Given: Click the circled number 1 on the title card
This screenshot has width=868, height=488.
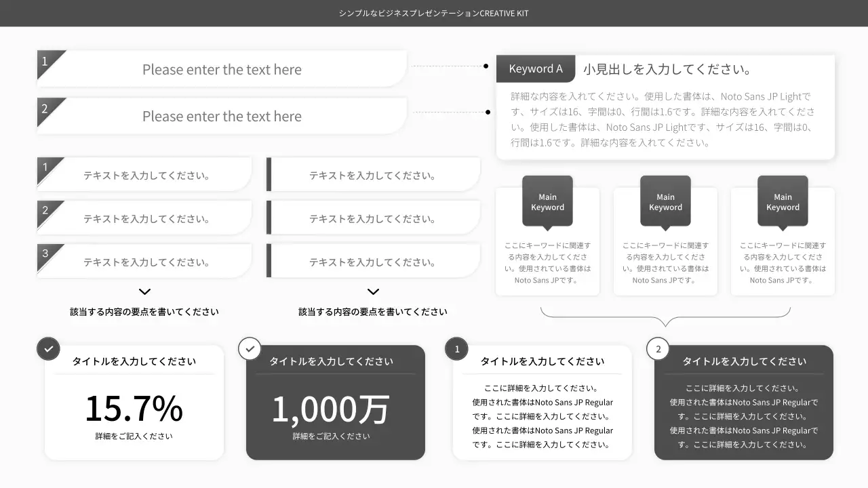Looking at the screenshot, I should pyautogui.click(x=456, y=348).
